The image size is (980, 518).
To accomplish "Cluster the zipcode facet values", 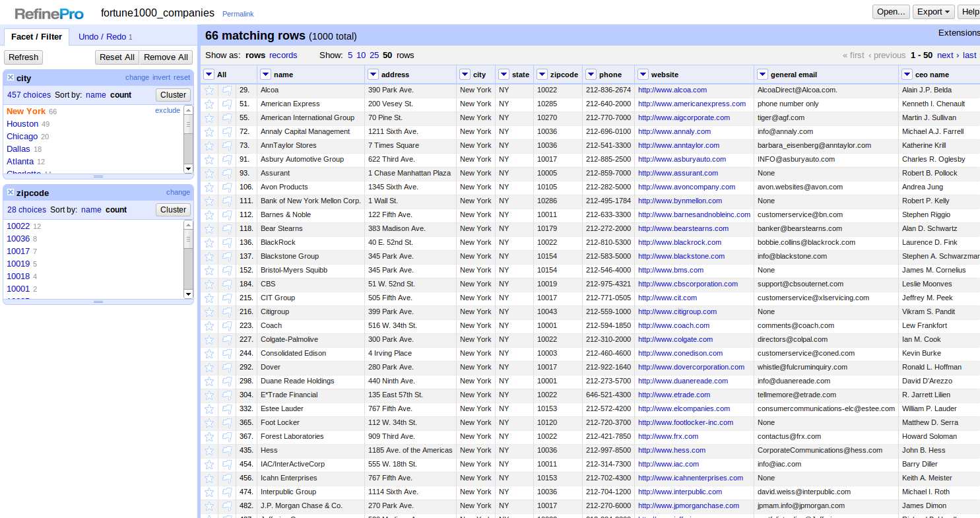I will coord(174,210).
